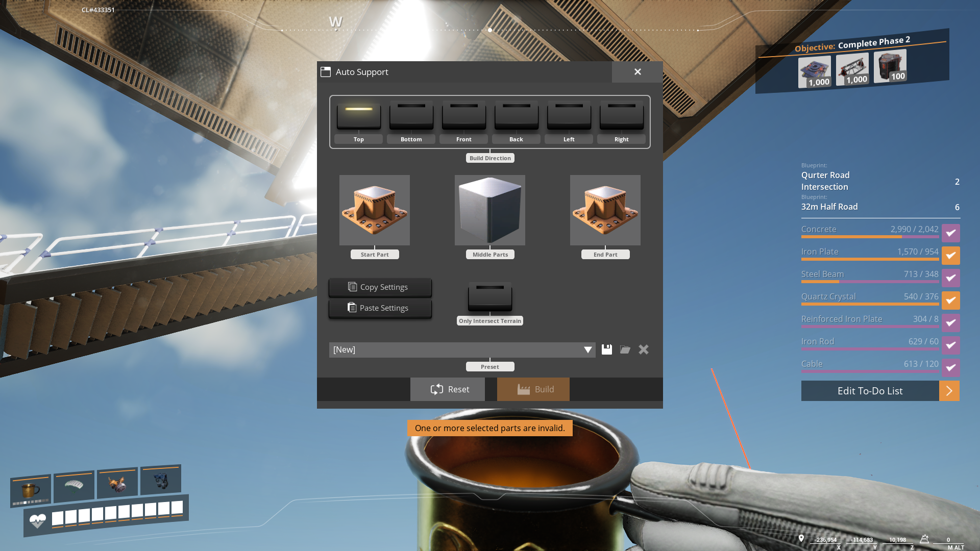The width and height of the screenshot is (980, 551).
Task: Tick the Concrete to-do checkbox
Action: (x=950, y=233)
